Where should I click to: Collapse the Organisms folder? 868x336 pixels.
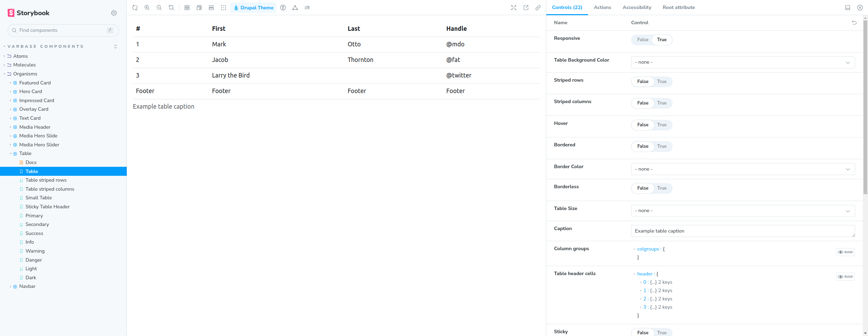click(25, 74)
